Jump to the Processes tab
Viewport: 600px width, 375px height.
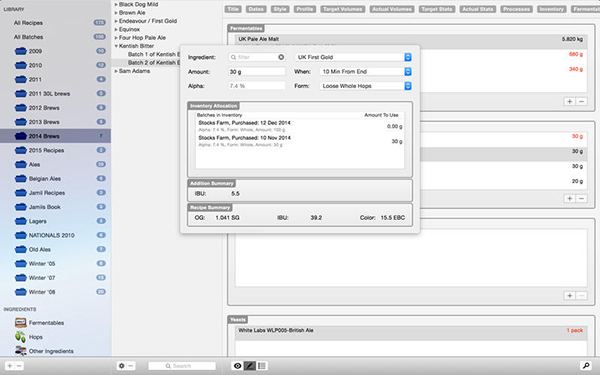(x=517, y=9)
